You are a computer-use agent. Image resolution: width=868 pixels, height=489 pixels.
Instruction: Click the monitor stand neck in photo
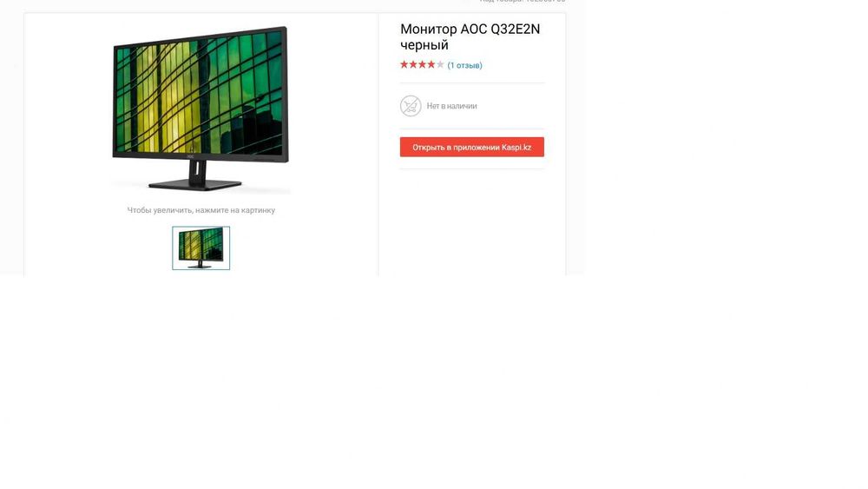pos(197,171)
